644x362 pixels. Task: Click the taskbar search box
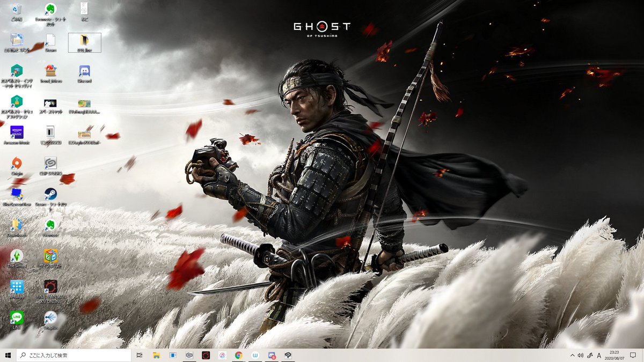(x=74, y=356)
